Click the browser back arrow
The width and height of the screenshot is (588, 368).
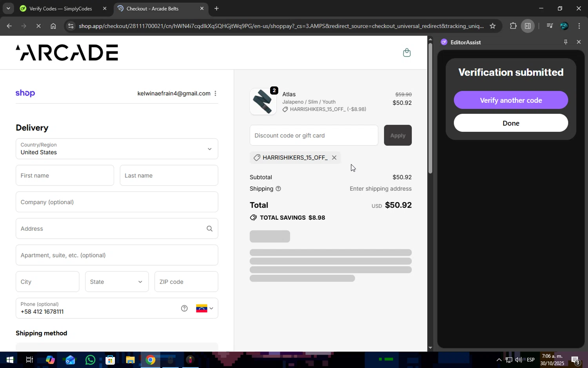click(9, 26)
